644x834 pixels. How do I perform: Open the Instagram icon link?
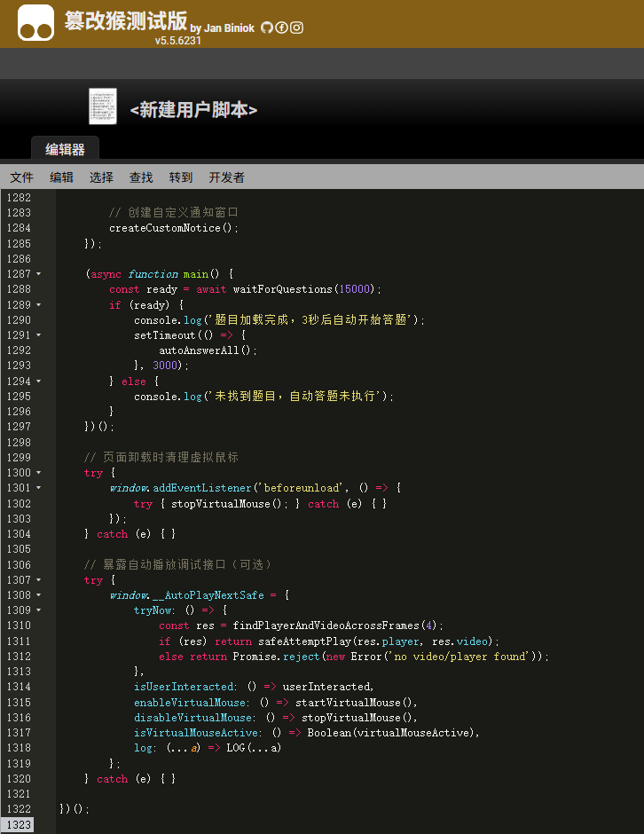297,28
